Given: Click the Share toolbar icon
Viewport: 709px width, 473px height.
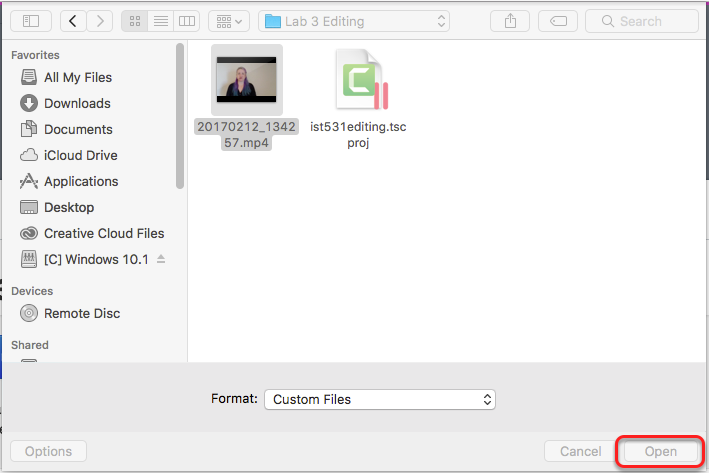Looking at the screenshot, I should [511, 20].
